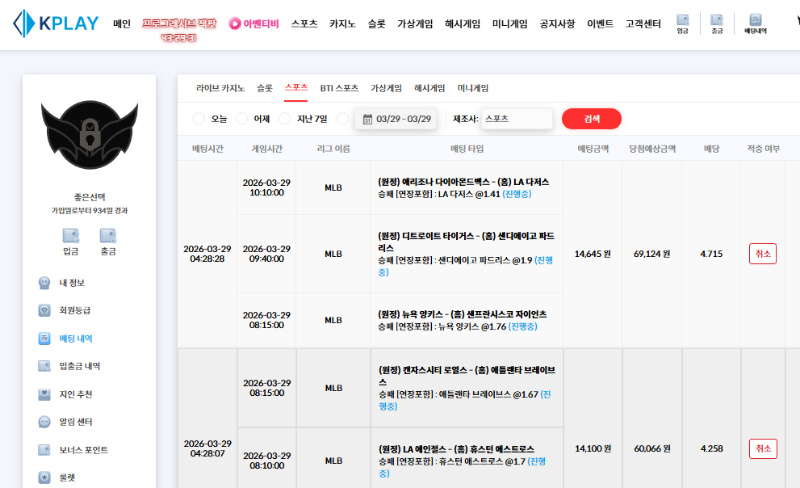
Task: Open the 03/29 - 03/29 date range picker
Action: coord(396,119)
